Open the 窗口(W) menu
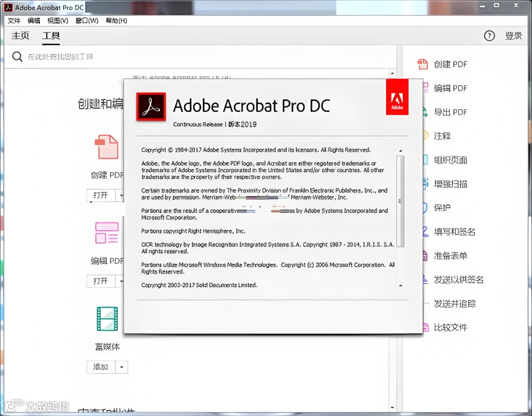The height and width of the screenshot is (416, 532). [x=87, y=21]
